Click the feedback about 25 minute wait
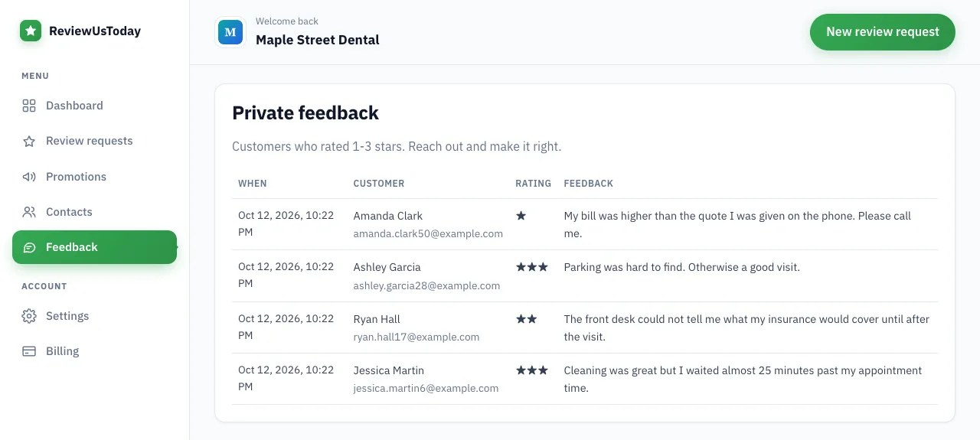This screenshot has width=980, height=440. point(743,379)
